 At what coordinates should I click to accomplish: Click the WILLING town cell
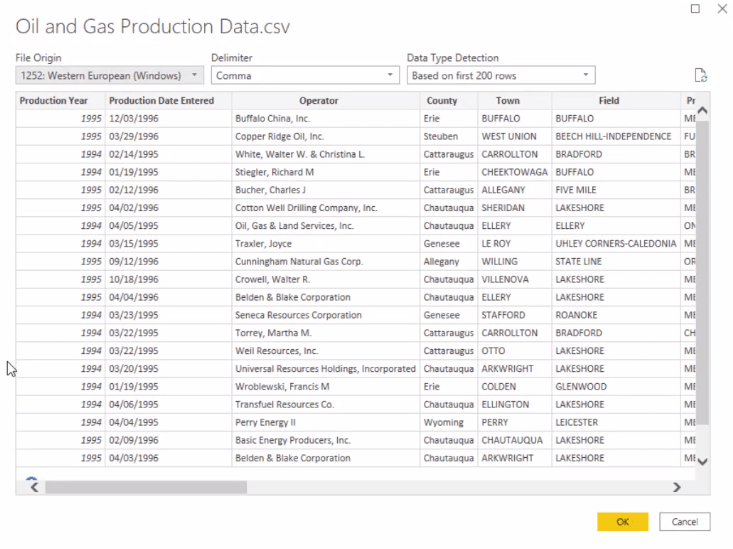pos(515,261)
